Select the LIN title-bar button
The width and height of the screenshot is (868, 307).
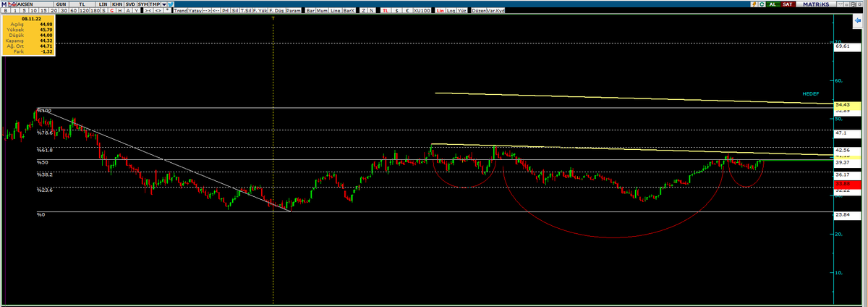pyautogui.click(x=103, y=4)
